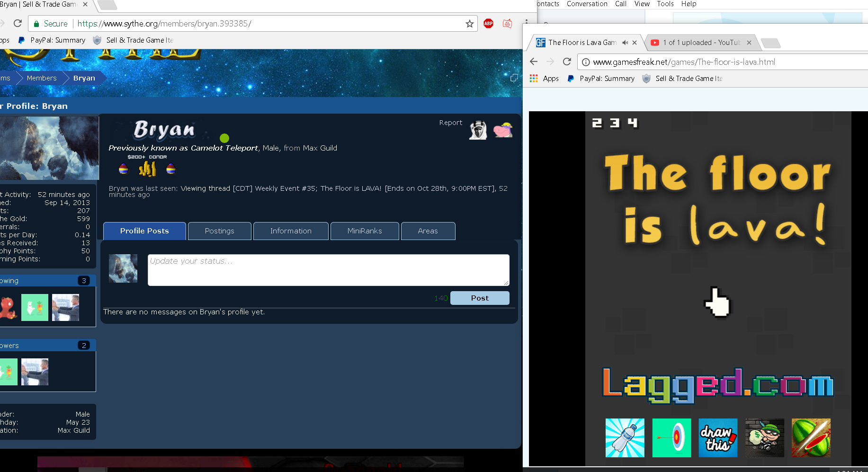The width and height of the screenshot is (868, 472).
Task: Open PayPal: Summary bookmark in gamesfreak window
Action: pos(601,79)
